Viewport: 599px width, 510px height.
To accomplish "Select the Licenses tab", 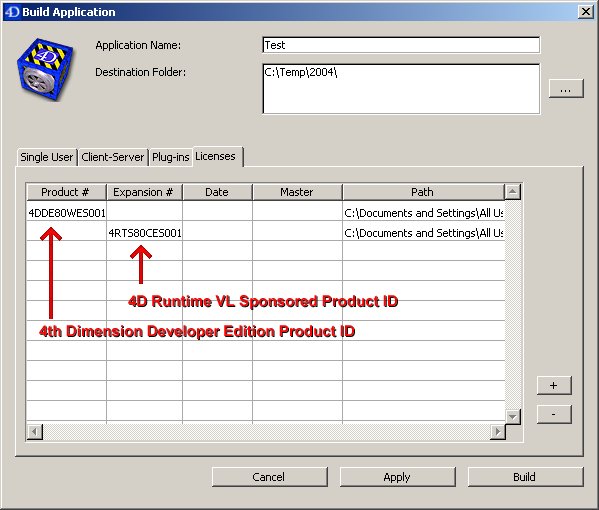I will point(217,157).
